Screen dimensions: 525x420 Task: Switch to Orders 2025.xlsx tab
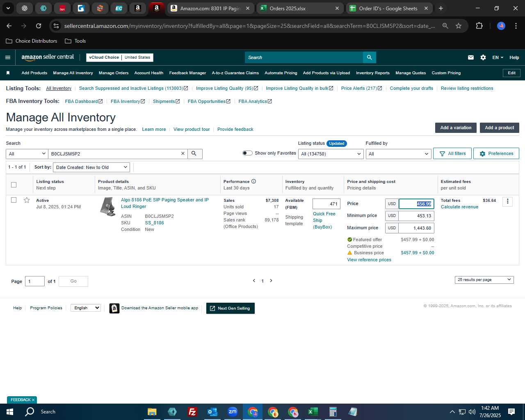(300, 8)
